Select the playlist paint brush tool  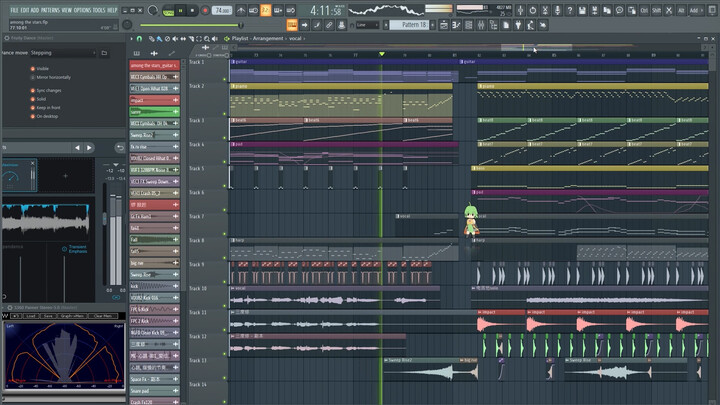pyautogui.click(x=159, y=39)
